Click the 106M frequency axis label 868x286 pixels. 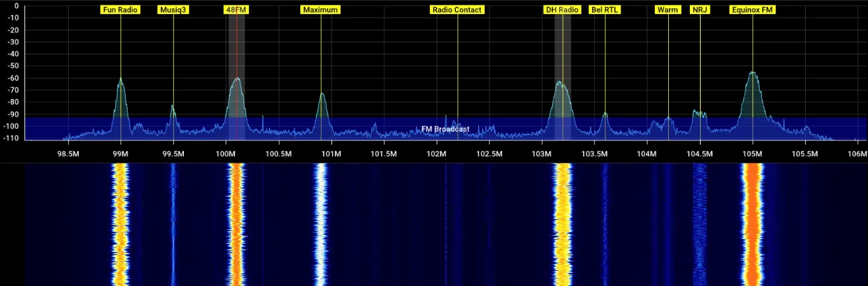(857, 154)
